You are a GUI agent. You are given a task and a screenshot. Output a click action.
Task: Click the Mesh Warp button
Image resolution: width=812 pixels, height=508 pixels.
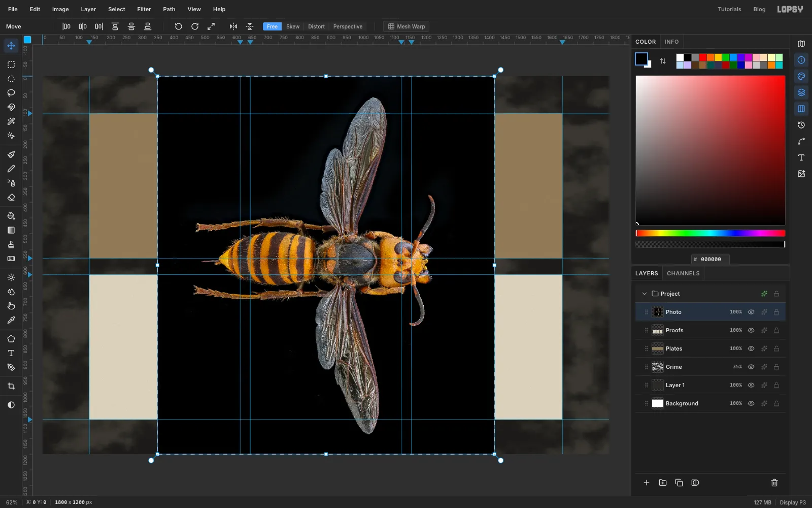pyautogui.click(x=407, y=26)
